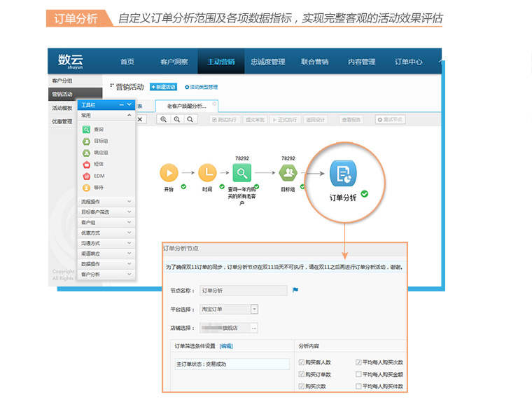
Task: Select 营销活动 in the left sidebar
Action: pyautogui.click(x=75, y=94)
